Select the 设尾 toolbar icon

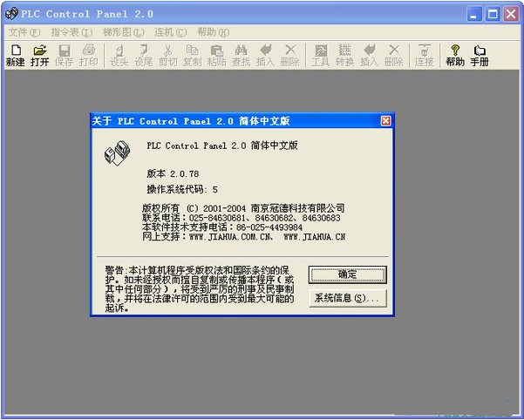point(144,56)
